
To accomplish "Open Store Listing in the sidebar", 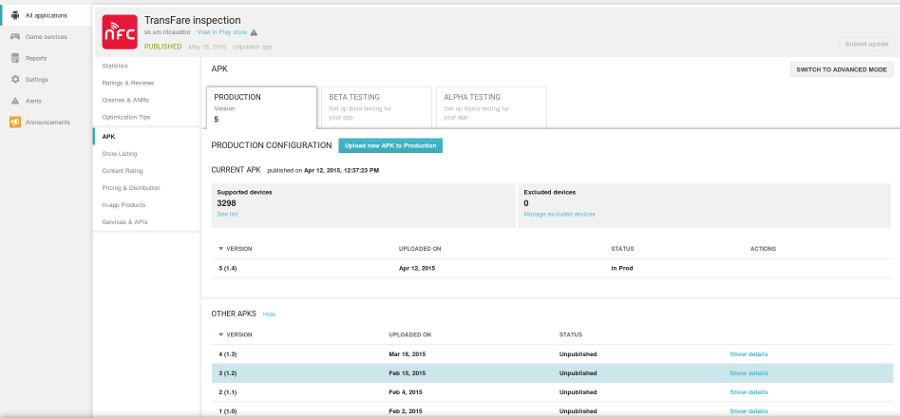I will pos(120,153).
